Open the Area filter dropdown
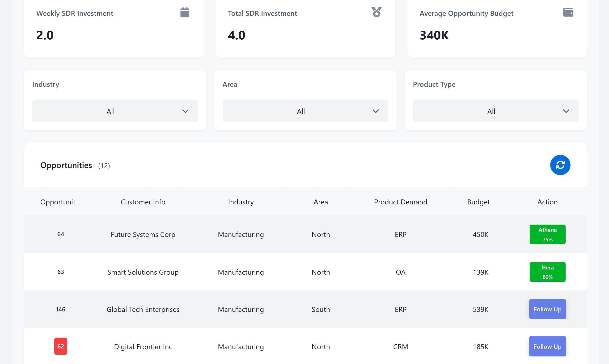Screen dimensions: 609x364 [305, 111]
